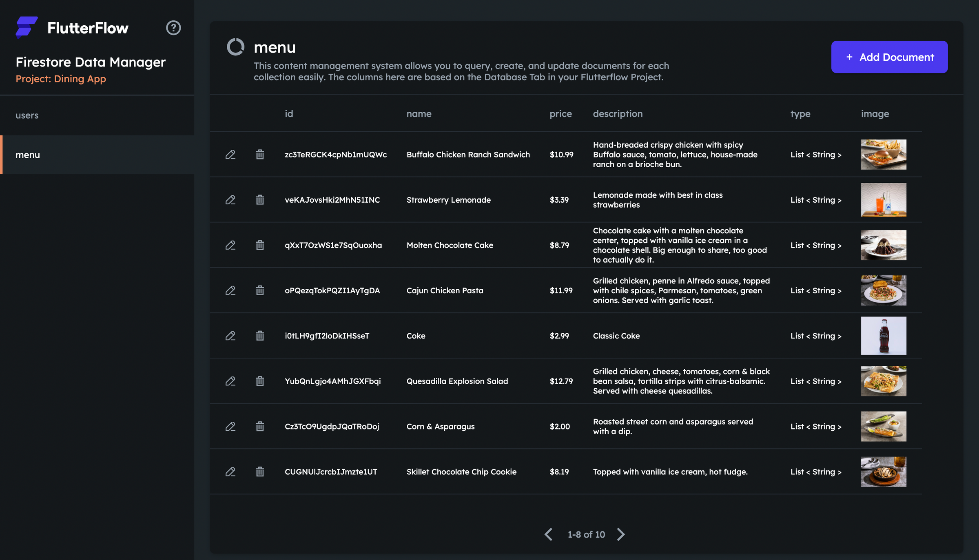Click the Add Document button
Viewport: 979px width, 560px height.
(889, 57)
